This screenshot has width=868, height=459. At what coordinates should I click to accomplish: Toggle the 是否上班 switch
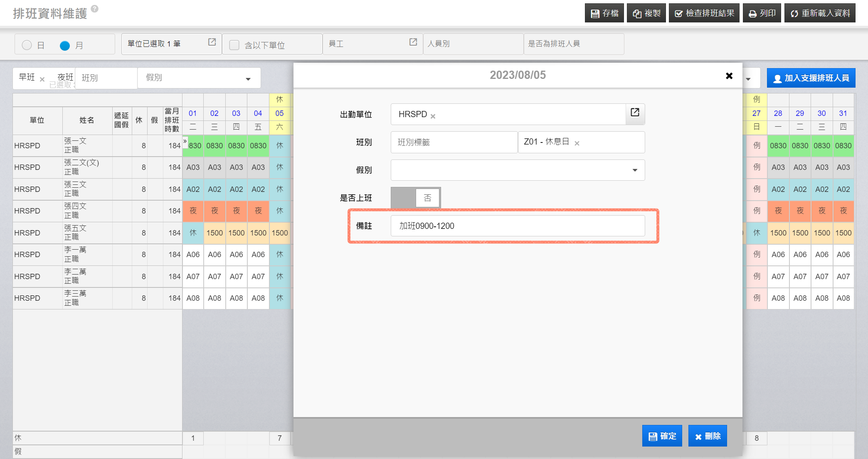(415, 197)
